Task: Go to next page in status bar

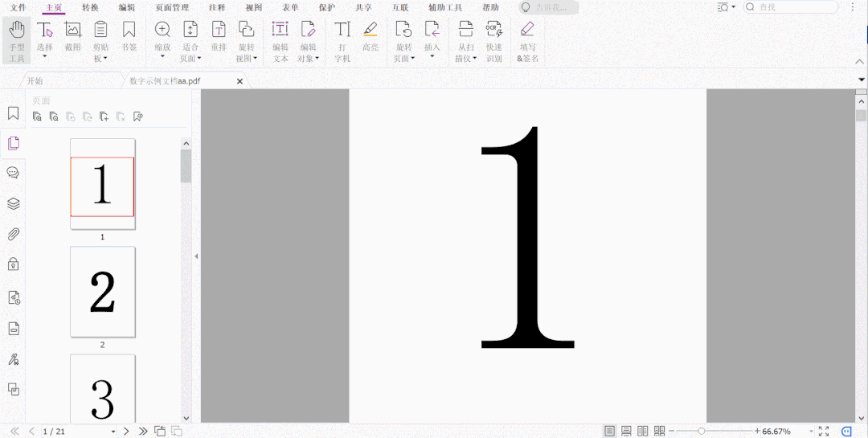Action: click(126, 432)
